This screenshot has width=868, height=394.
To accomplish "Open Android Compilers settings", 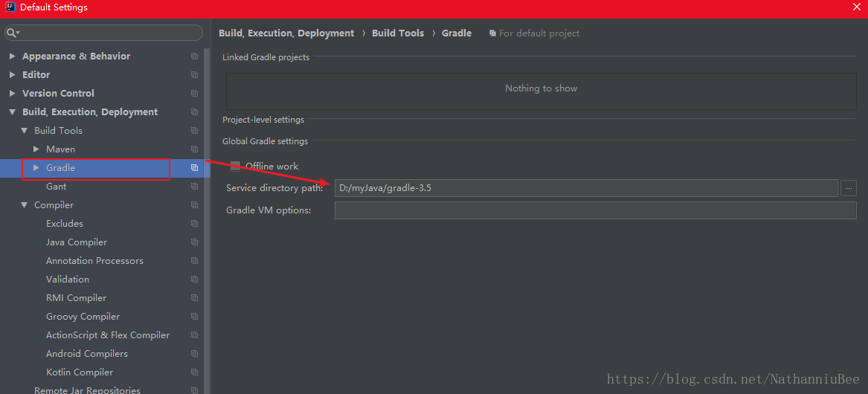I will 87,354.
